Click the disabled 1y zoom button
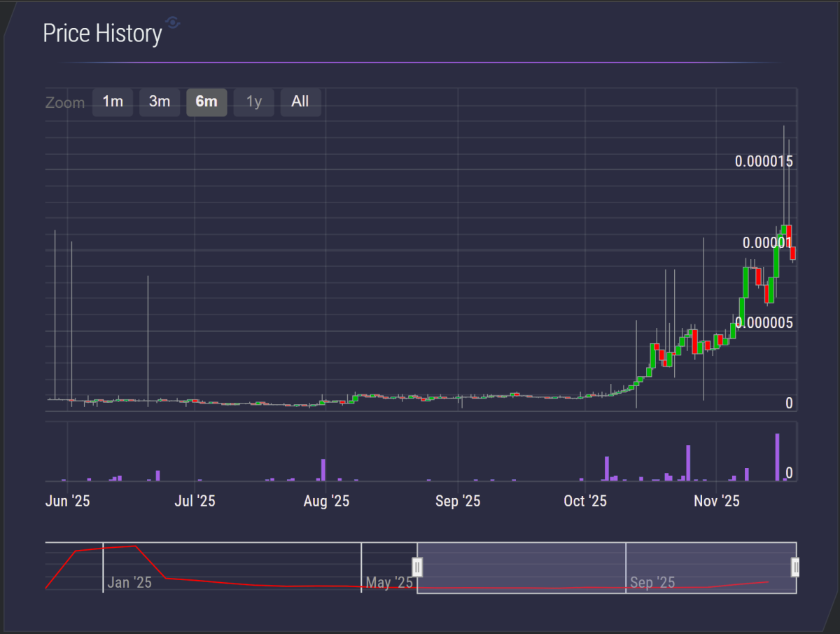Viewport: 840px width, 634px height. pyautogui.click(x=253, y=102)
